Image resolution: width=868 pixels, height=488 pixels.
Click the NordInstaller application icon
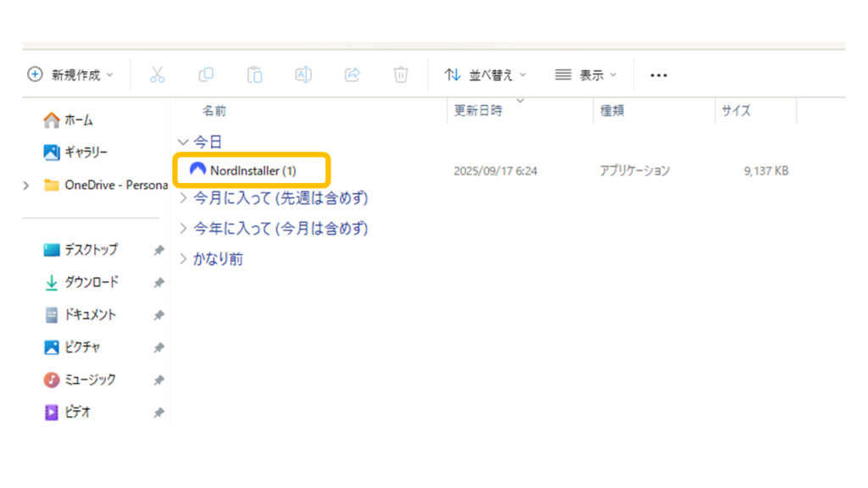(x=198, y=170)
